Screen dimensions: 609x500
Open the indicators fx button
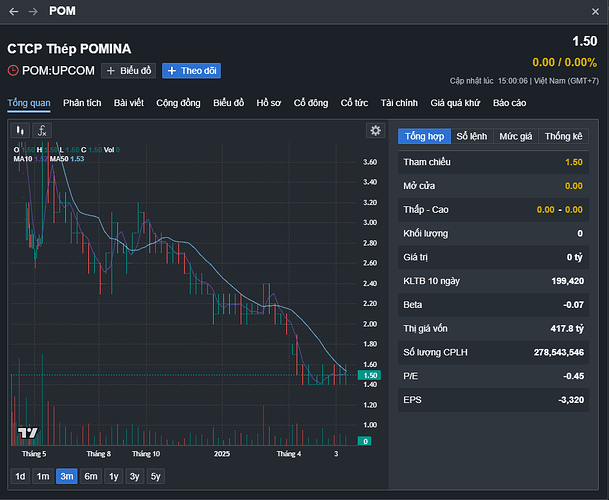(41, 130)
